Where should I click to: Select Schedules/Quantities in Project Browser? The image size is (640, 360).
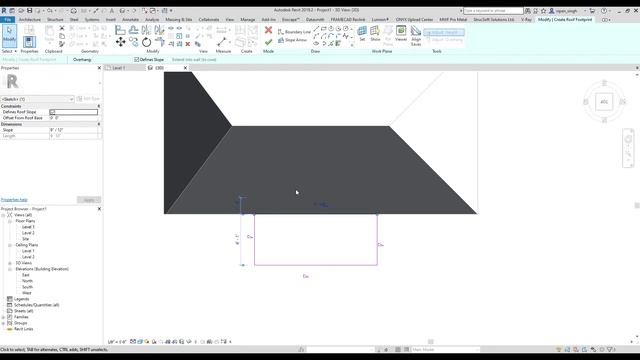[x=36, y=305]
